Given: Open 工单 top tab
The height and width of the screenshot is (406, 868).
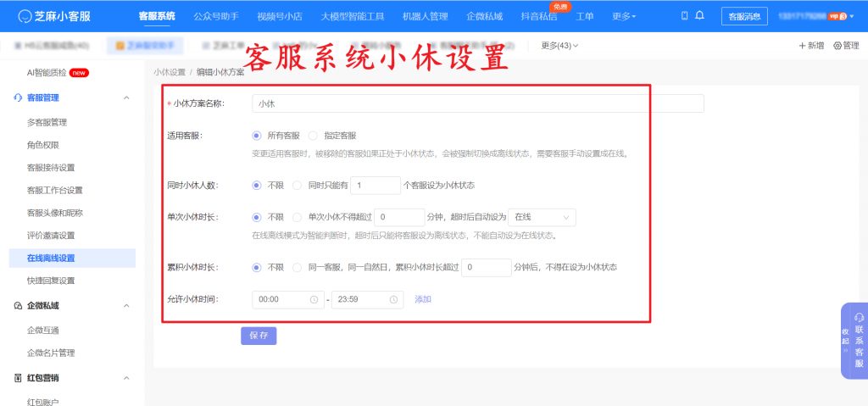Looking at the screenshot, I should (x=585, y=16).
